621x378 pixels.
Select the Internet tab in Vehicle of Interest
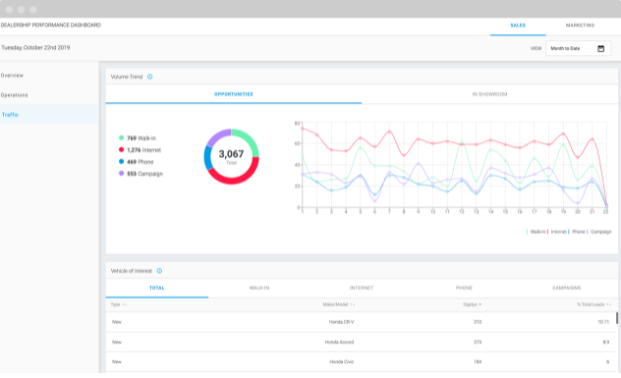pos(362,288)
